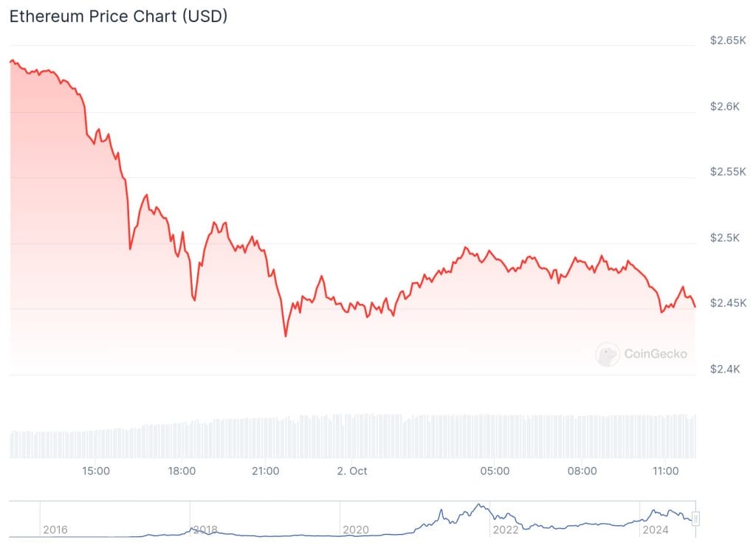
Task: Select 2022 in the navigator timeline
Action: 506,530
